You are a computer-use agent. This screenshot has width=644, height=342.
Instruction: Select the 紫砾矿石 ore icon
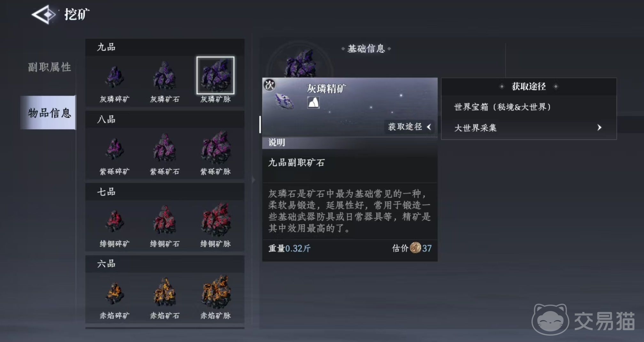(165, 148)
